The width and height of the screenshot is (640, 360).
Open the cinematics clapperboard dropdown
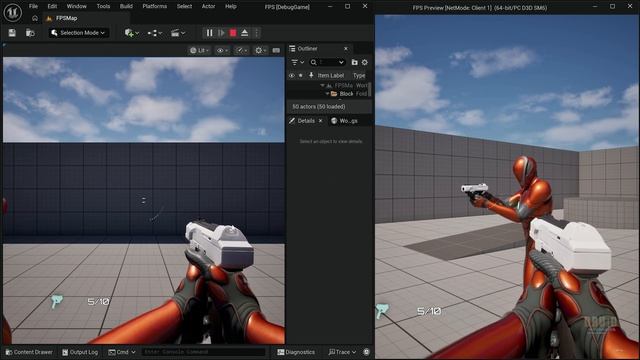point(178,33)
